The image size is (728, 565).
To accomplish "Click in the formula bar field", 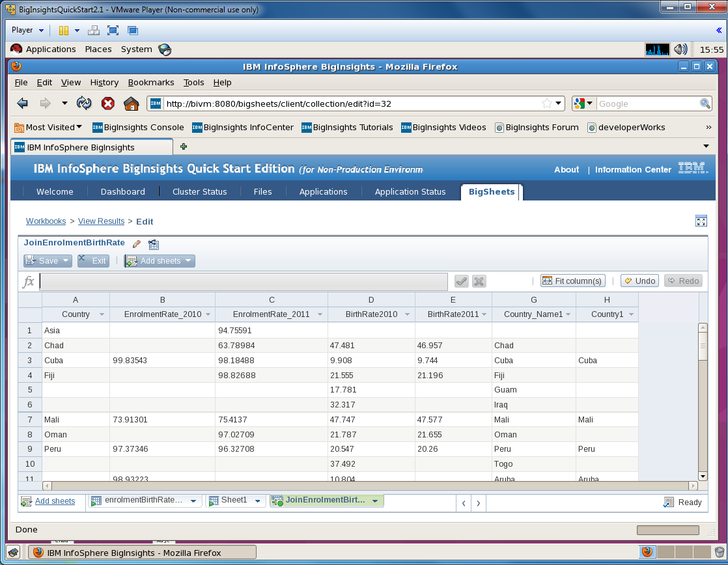I will coord(243,281).
